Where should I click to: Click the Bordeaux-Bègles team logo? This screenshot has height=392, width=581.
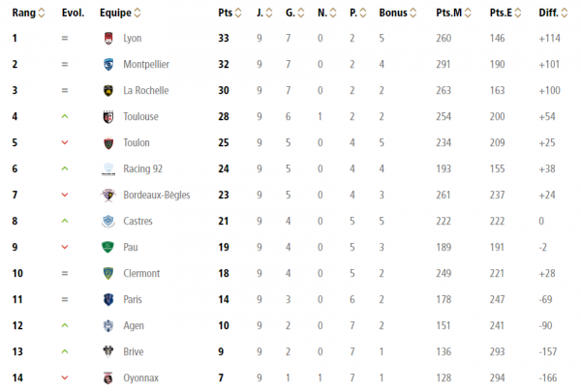pyautogui.click(x=108, y=195)
